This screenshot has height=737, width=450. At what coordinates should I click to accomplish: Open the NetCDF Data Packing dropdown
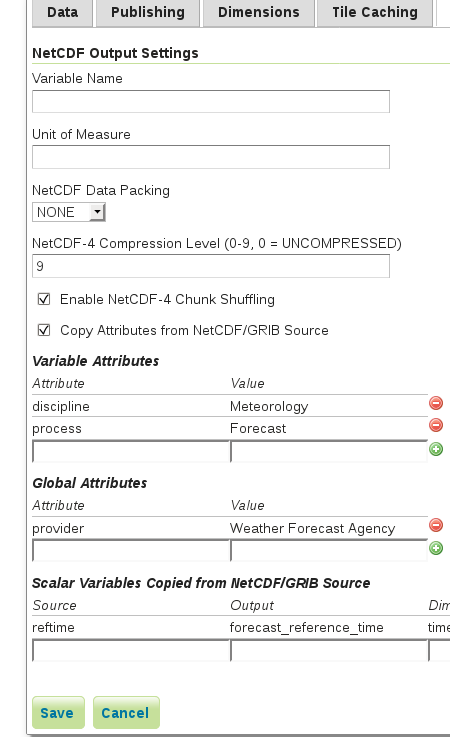pos(69,212)
